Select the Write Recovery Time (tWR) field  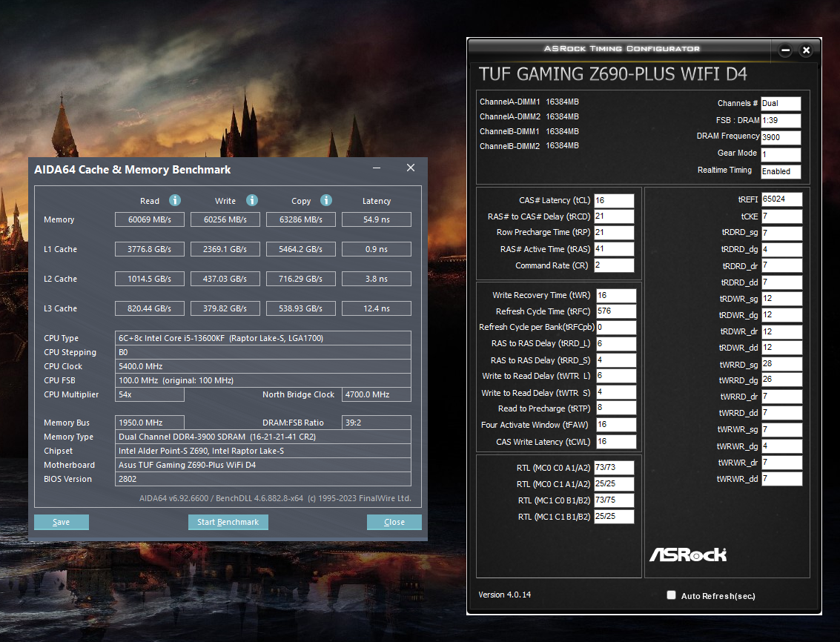(x=616, y=295)
